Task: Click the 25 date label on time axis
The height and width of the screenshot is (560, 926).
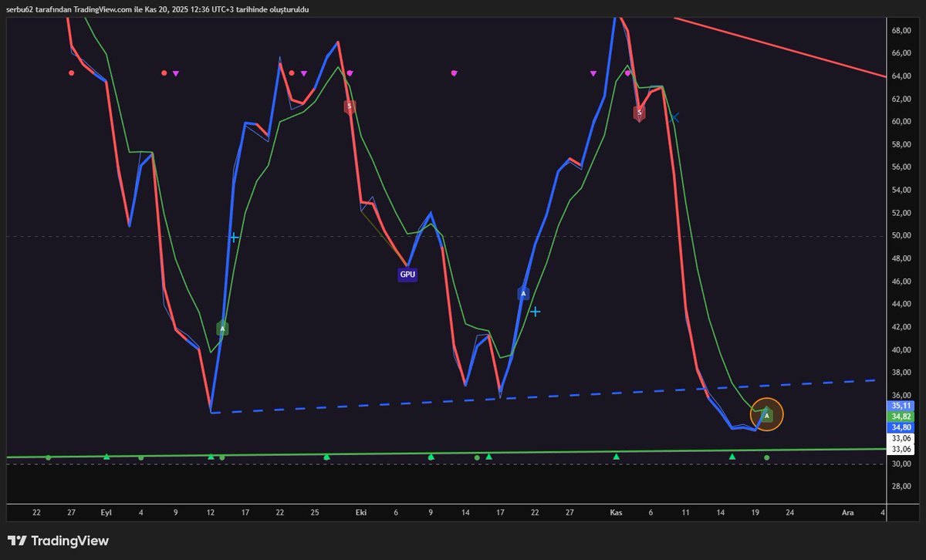Action: point(315,512)
